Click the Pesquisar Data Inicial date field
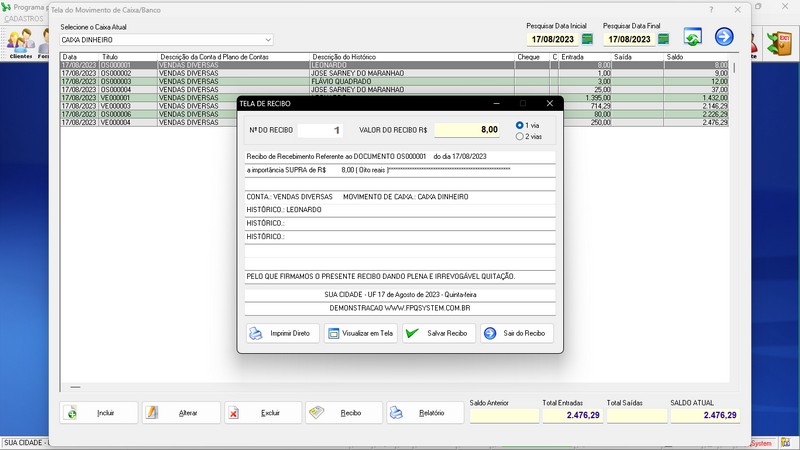The image size is (800, 450). tap(552, 39)
